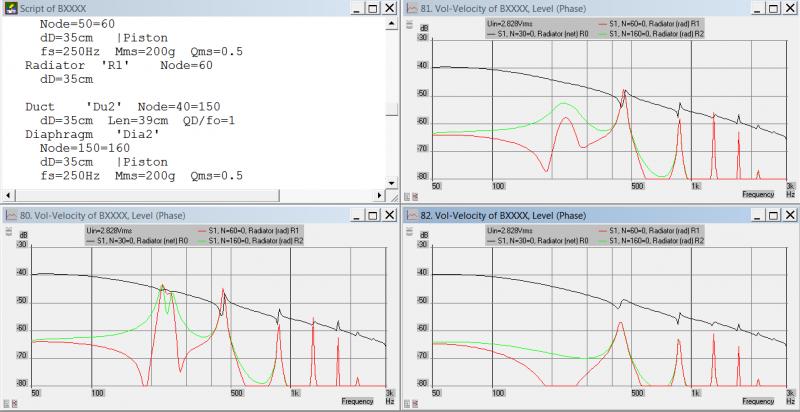The height and width of the screenshot is (412, 800).
Task: Click the red icon under window 81's chart
Action: [414, 196]
